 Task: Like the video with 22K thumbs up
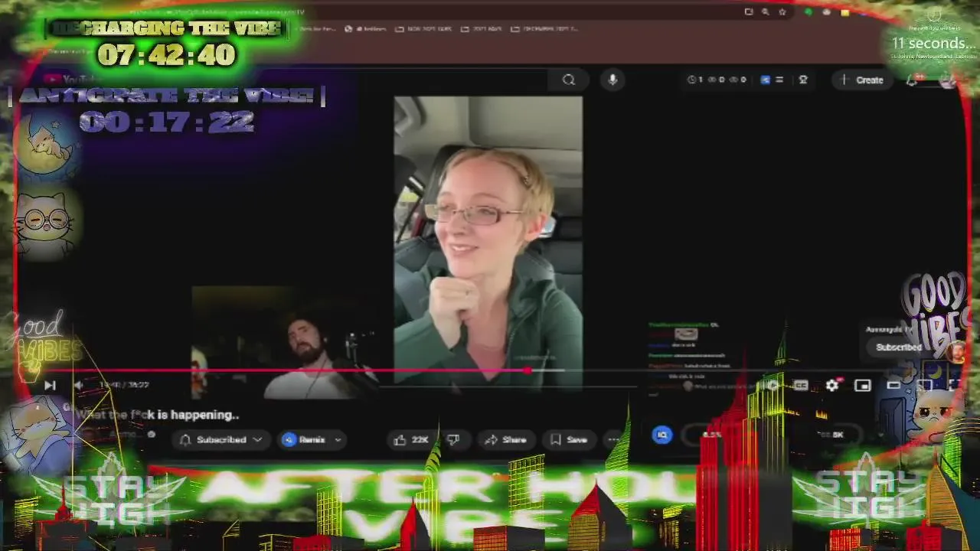coord(412,439)
